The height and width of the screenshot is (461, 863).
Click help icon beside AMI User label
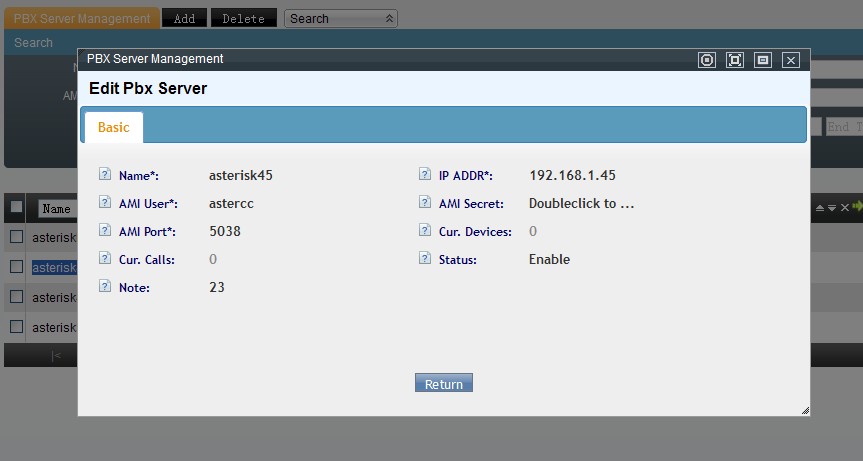105,203
